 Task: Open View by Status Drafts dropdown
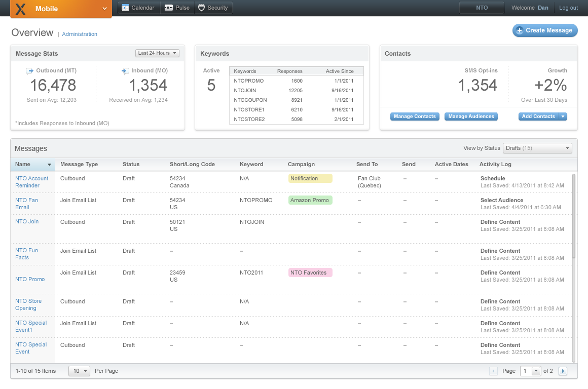coord(537,148)
